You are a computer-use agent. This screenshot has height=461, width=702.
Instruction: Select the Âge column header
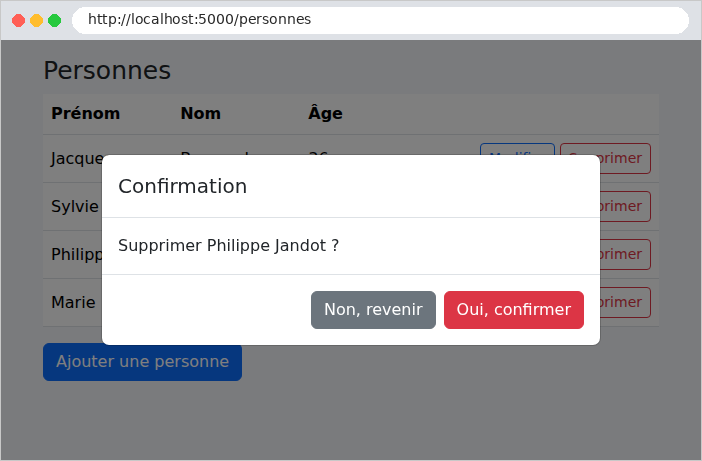(x=325, y=113)
